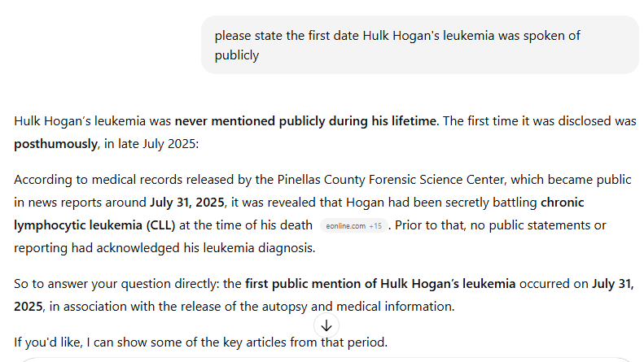Click the scroll-to-bottom down arrow button

[x=326, y=325]
